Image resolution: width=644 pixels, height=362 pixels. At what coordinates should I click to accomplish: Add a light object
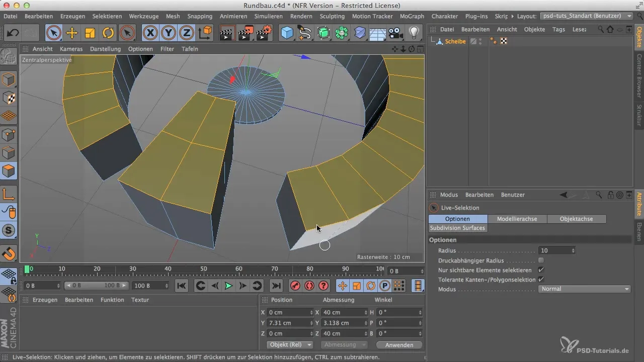pyautogui.click(x=414, y=33)
